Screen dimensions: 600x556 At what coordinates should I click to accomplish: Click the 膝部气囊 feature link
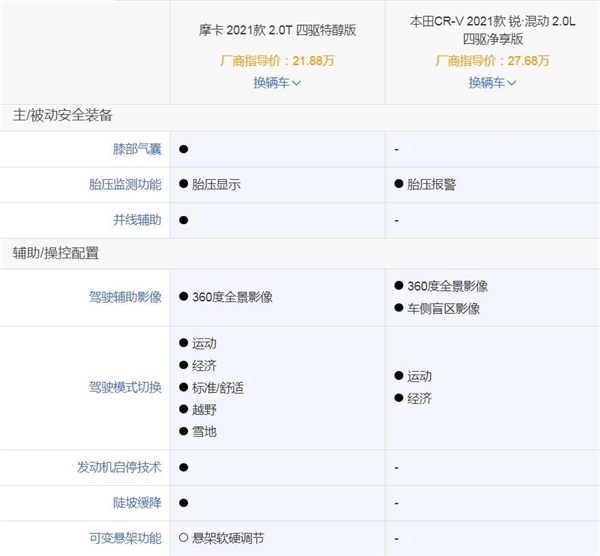[136, 149]
